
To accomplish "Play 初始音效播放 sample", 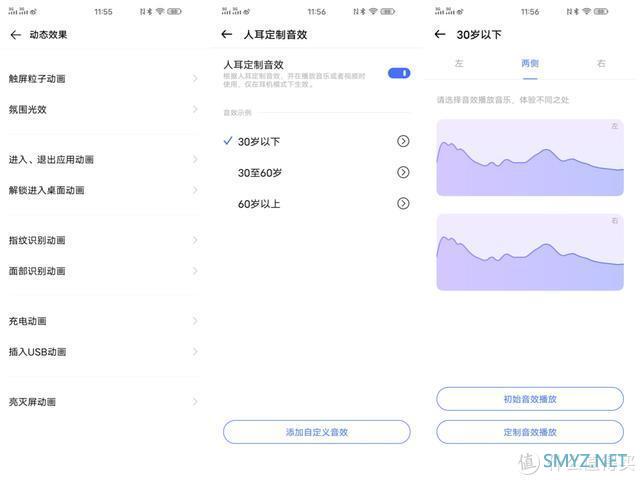I will coord(529,399).
